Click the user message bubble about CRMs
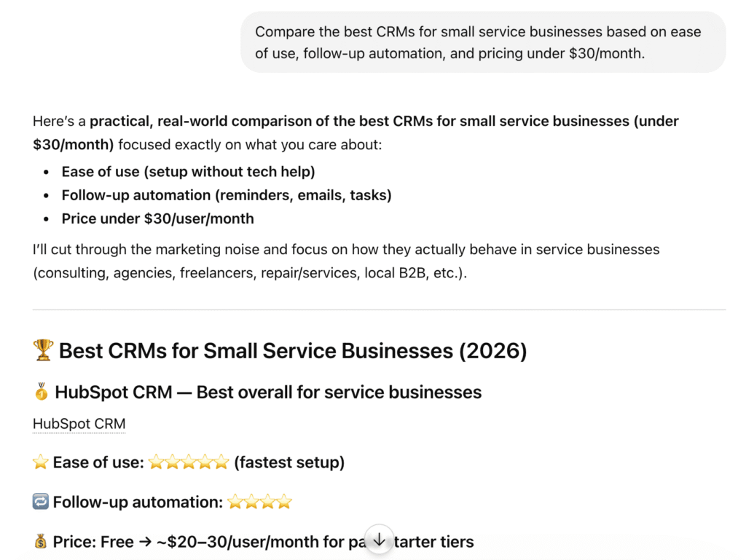This screenshot has width=746, height=560. point(483,42)
